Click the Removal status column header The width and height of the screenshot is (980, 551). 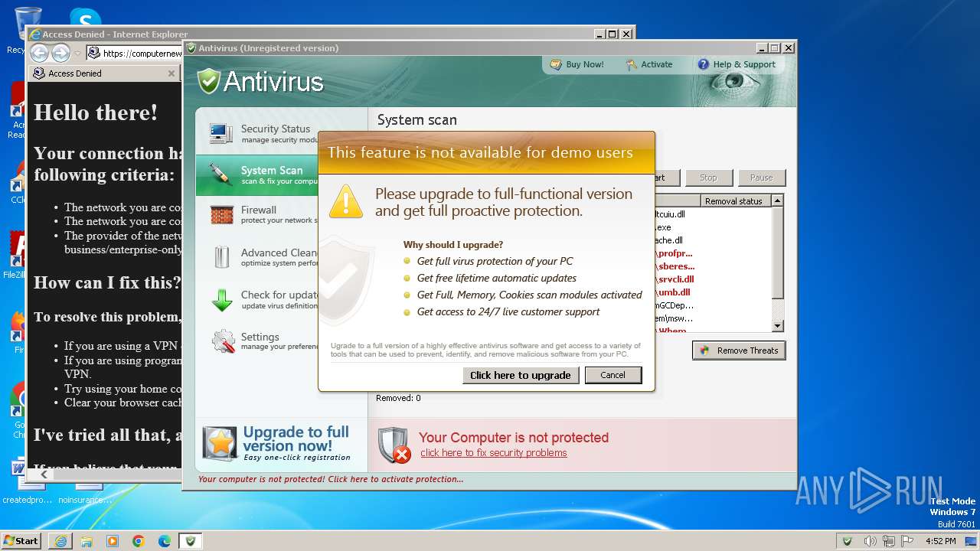point(736,201)
